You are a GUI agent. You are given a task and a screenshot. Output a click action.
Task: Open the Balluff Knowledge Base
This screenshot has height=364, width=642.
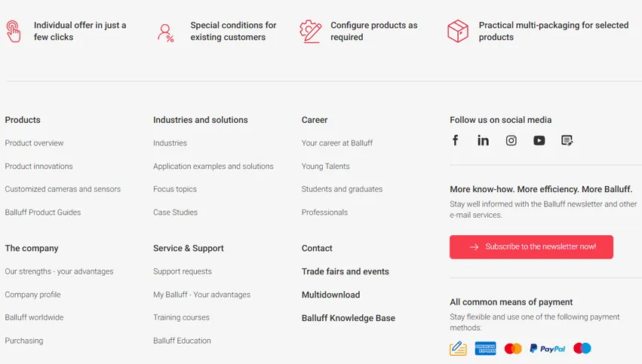348,318
